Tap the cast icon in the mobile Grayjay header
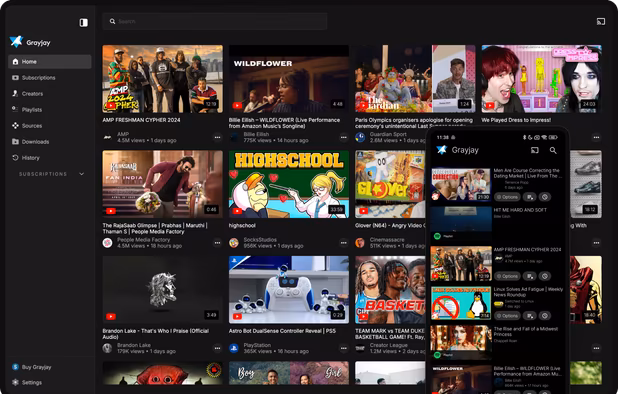This screenshot has height=394, width=618. [x=534, y=150]
